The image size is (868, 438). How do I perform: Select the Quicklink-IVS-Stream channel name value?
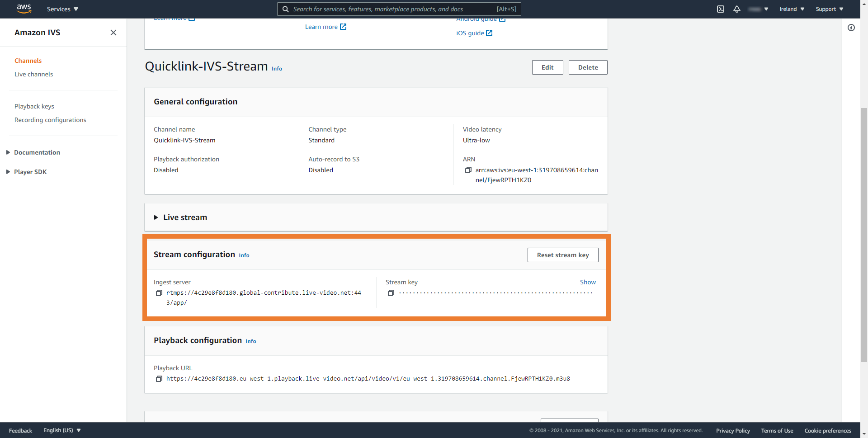[x=184, y=140]
